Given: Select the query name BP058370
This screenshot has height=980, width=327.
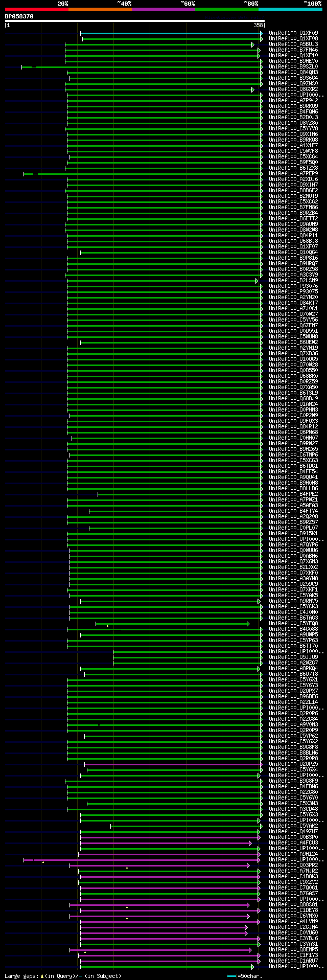Looking at the screenshot, I should click(19, 16).
